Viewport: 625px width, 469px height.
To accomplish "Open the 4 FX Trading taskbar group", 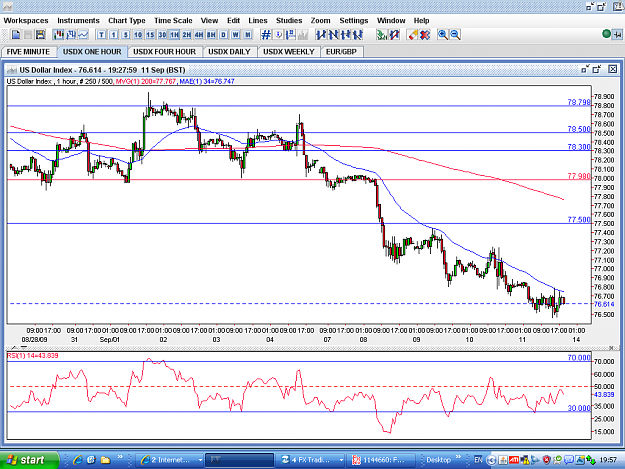I will click(311, 460).
